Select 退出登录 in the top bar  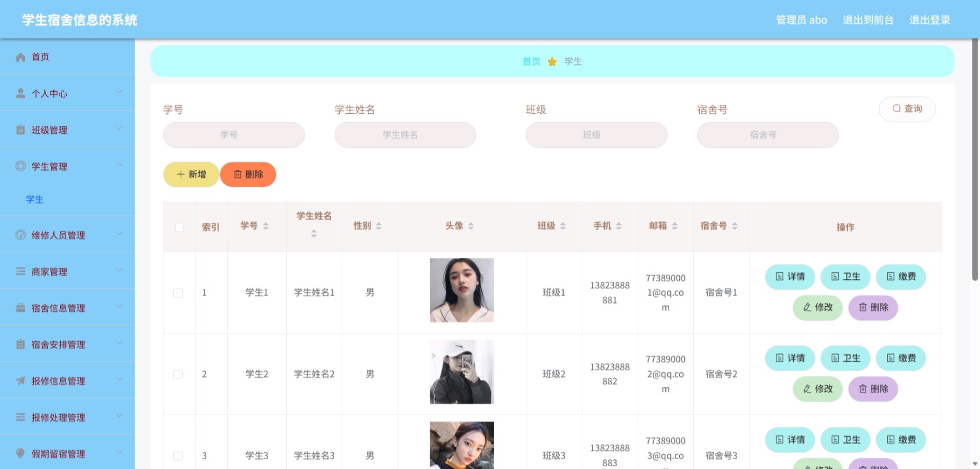pos(929,20)
